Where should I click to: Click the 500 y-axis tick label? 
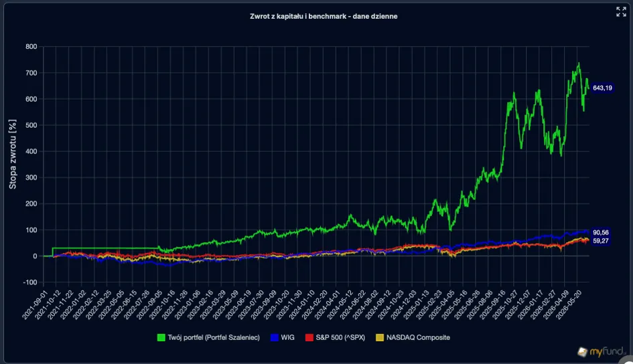pos(31,125)
